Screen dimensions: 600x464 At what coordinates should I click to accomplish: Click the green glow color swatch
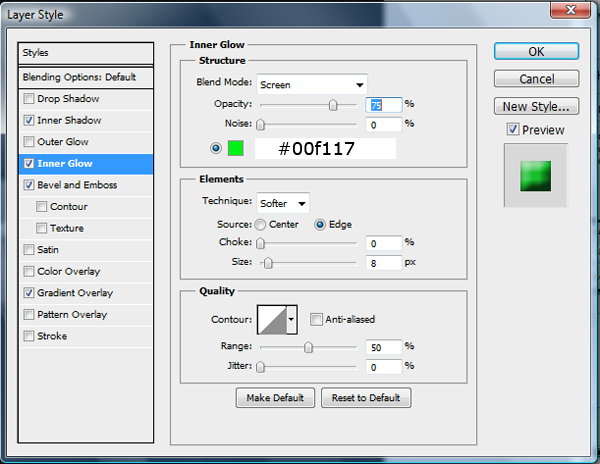coord(236,148)
